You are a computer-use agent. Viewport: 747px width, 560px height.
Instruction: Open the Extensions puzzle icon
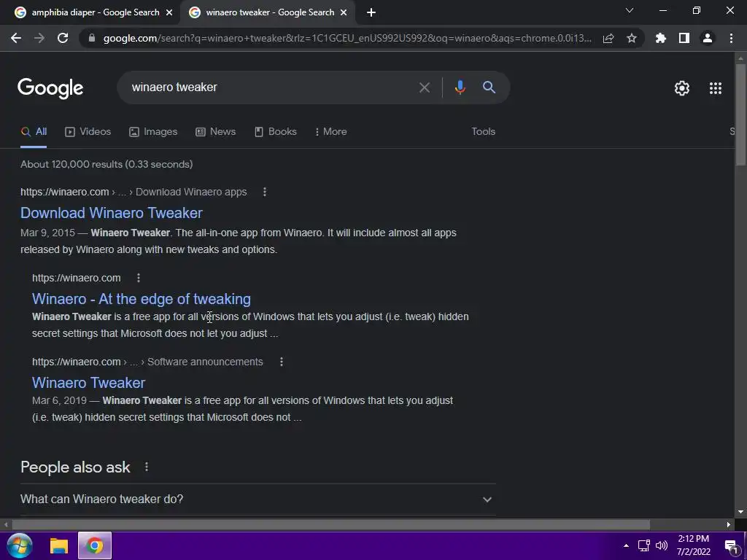(661, 38)
